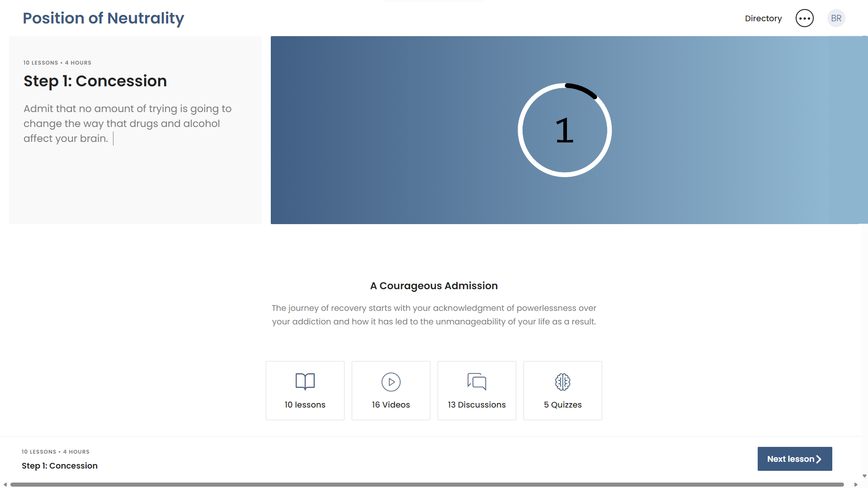
Task: Select the chevron on Next lesson button
Action: [x=819, y=459]
